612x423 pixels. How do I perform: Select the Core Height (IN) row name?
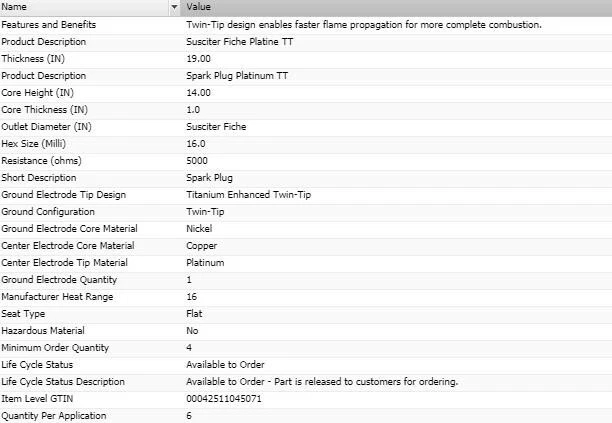click(x=37, y=92)
